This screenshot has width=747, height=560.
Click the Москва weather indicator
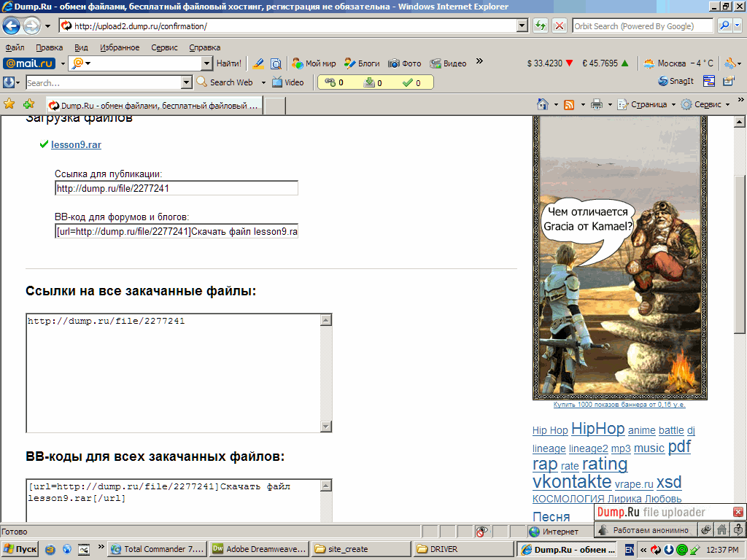[678, 63]
